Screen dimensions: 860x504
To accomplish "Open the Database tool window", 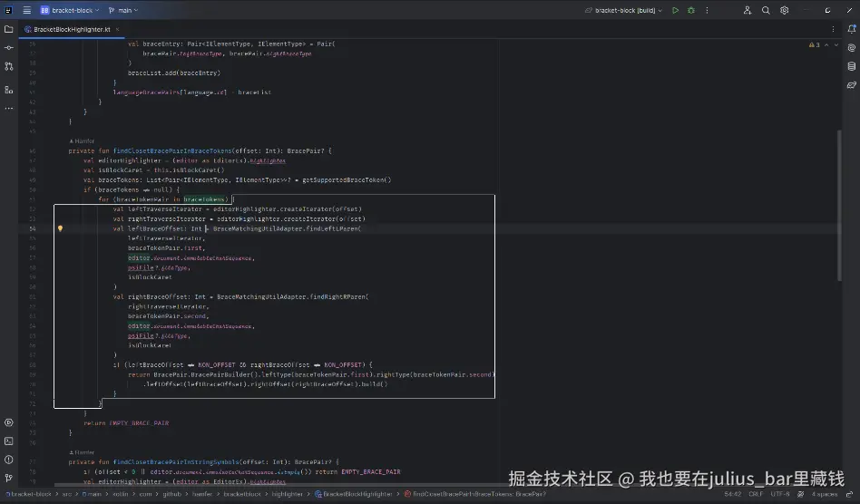I will coord(851,66).
